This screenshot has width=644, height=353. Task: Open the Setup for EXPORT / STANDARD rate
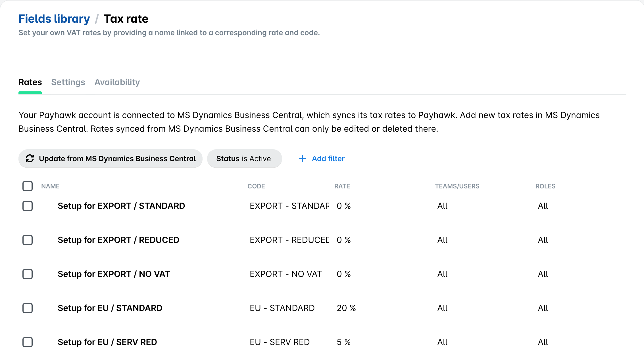coord(121,206)
